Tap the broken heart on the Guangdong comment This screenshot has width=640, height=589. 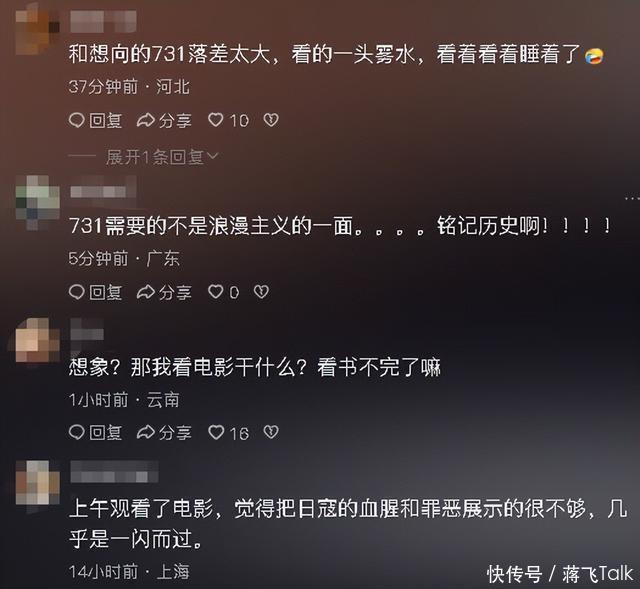click(x=261, y=292)
